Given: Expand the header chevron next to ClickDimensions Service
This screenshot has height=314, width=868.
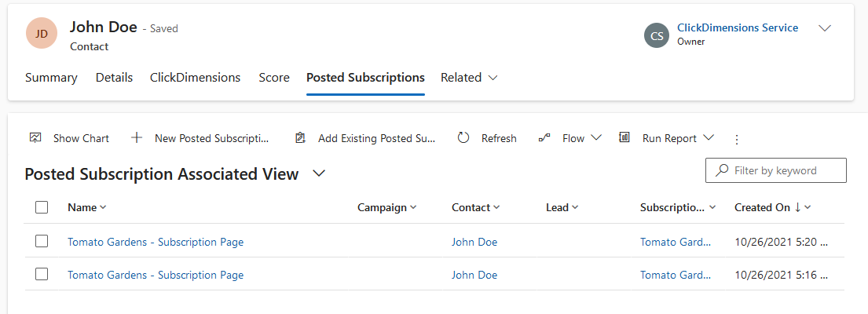Looking at the screenshot, I should pyautogui.click(x=825, y=28).
